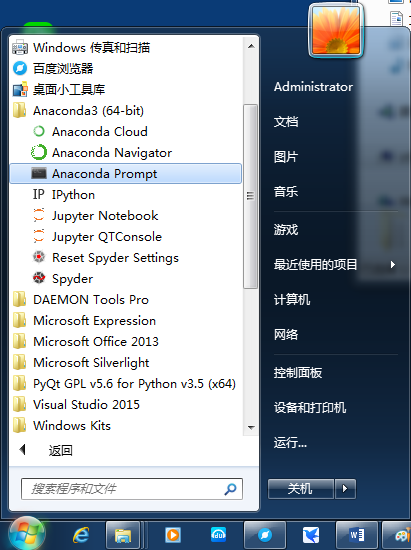Open the orange media player taskbar icon

[x=173, y=535]
